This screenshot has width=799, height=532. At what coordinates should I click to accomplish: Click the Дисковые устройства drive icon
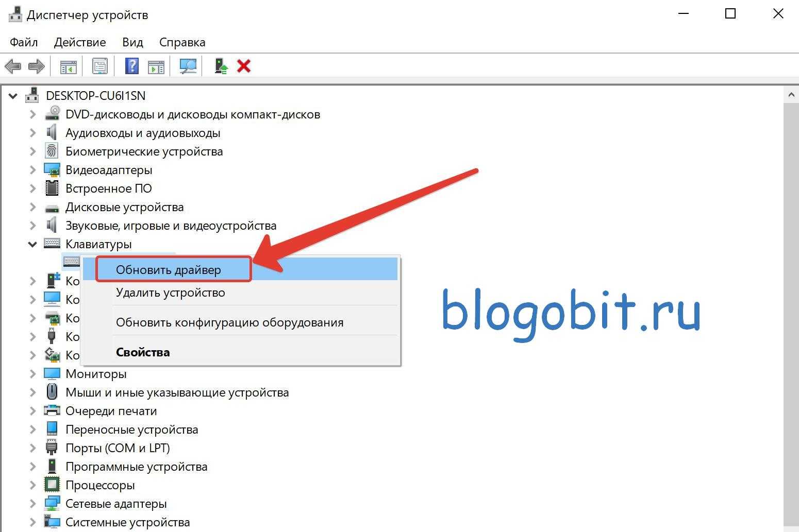tap(52, 208)
